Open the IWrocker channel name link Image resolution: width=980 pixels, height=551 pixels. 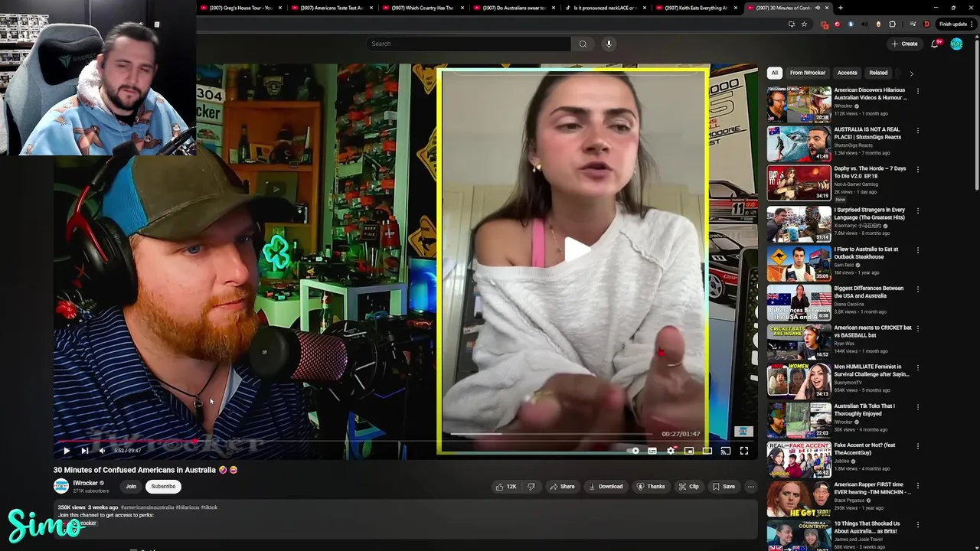[85, 483]
